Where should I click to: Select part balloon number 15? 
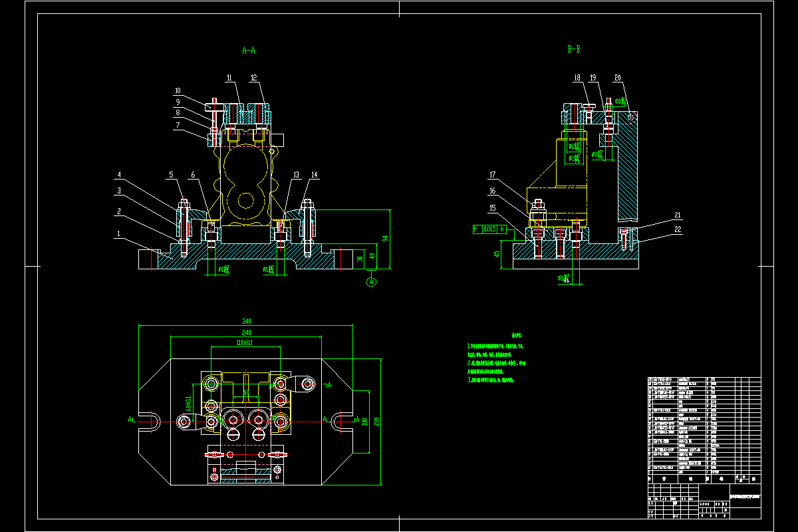(x=493, y=208)
